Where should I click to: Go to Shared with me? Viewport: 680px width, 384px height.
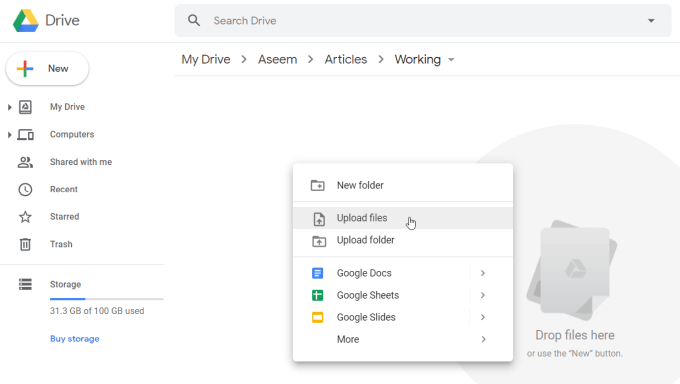[81, 162]
